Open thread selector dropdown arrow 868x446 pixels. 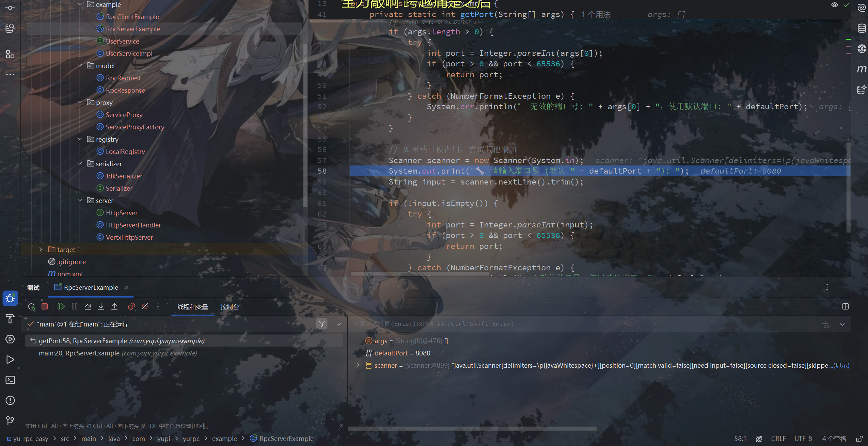339,324
